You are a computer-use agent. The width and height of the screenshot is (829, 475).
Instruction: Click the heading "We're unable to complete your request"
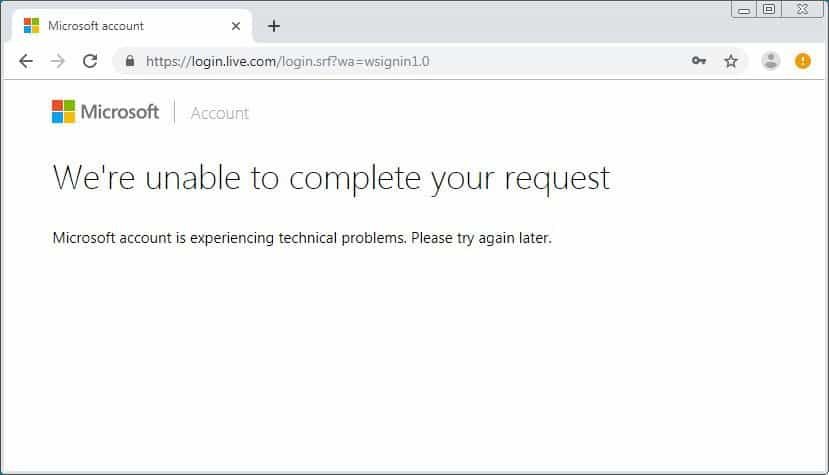pyautogui.click(x=331, y=178)
